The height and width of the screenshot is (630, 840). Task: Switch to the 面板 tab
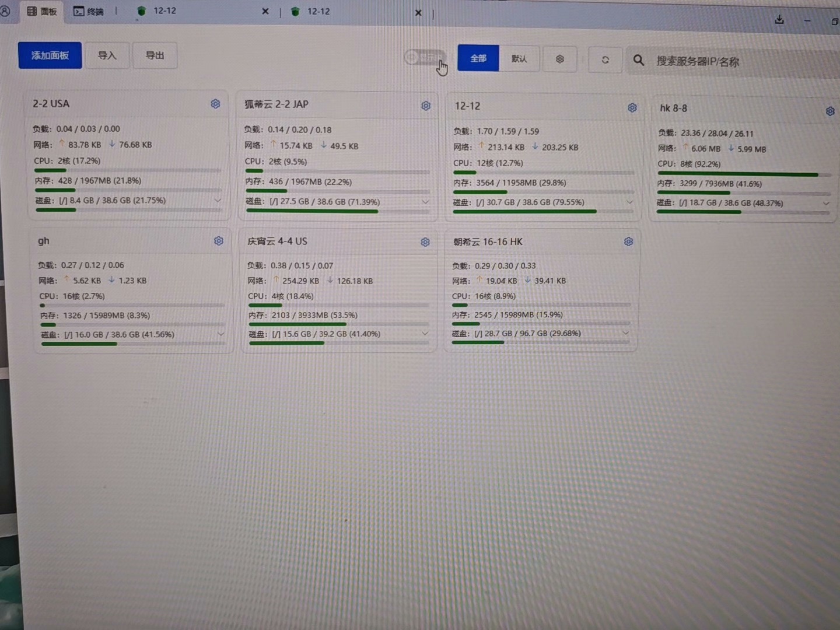pyautogui.click(x=43, y=11)
